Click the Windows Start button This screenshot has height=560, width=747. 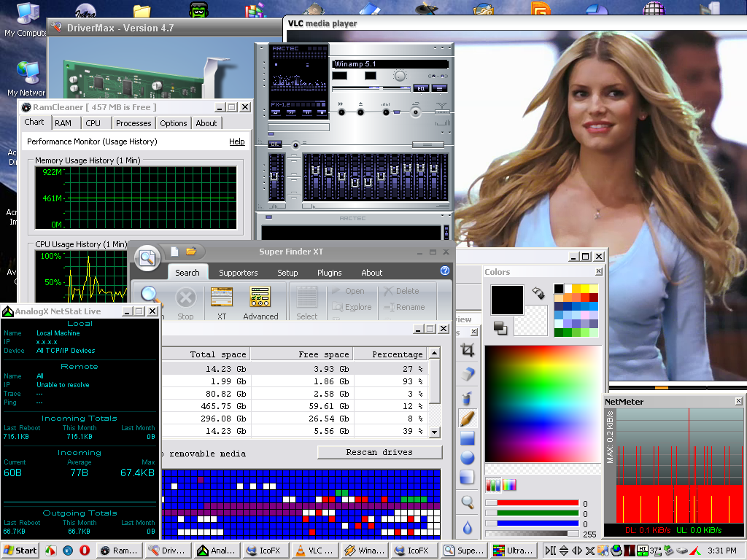coord(20,551)
